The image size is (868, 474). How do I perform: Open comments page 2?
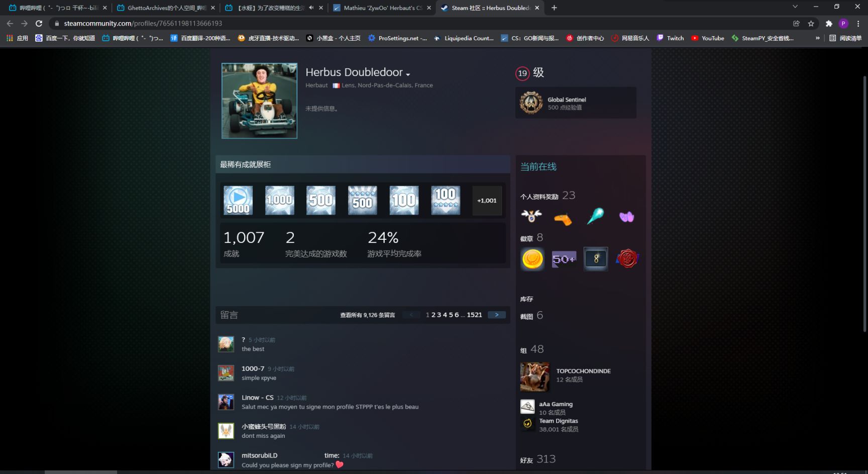tap(433, 315)
